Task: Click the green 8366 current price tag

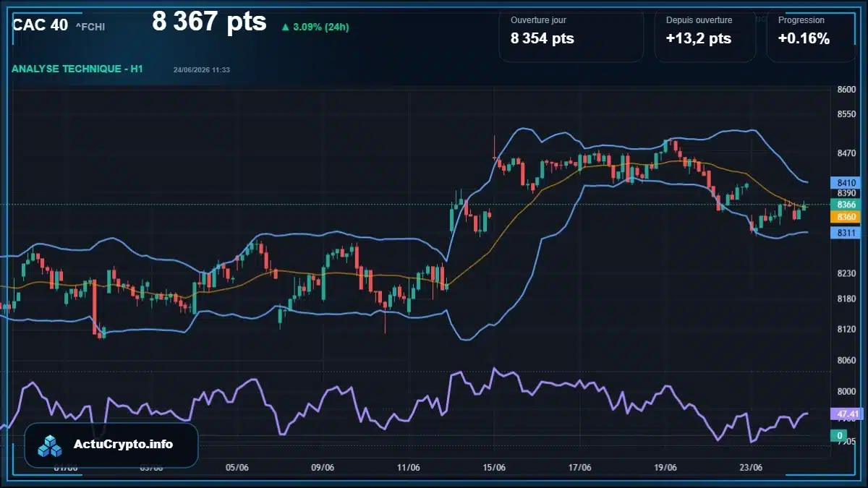Action: point(846,205)
